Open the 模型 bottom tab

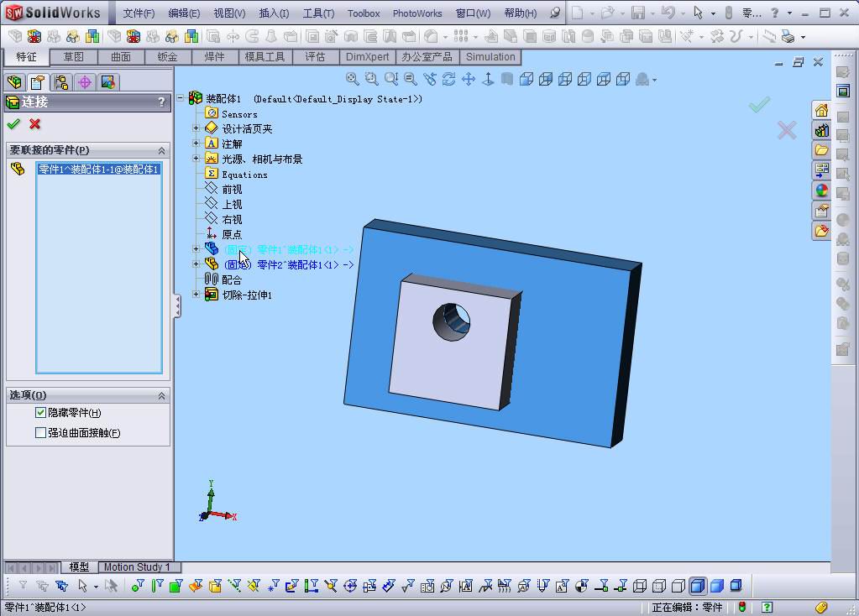pyautogui.click(x=79, y=567)
